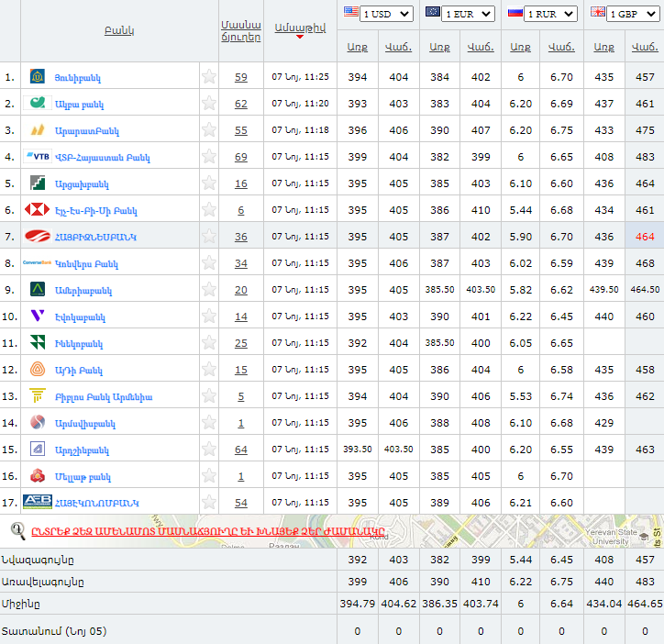Select the Նվազագույնը row label
664x644 pixels.
[x=38, y=560]
